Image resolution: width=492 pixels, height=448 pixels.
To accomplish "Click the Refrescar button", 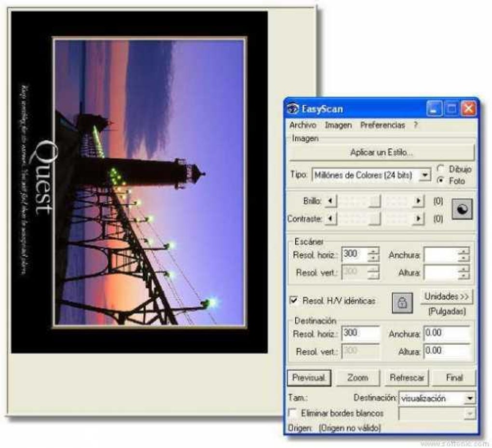I will click(407, 378).
